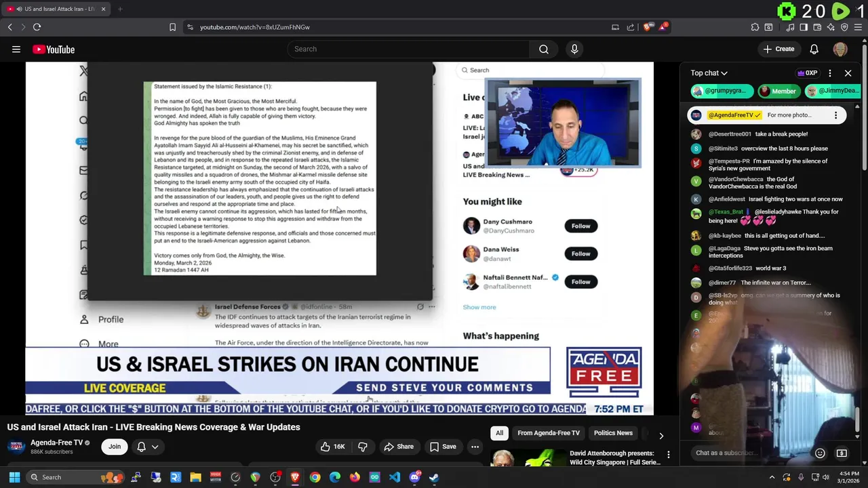Open the Agenda-Free TV channel name
Screen dimensions: 868x488
coord(56,443)
